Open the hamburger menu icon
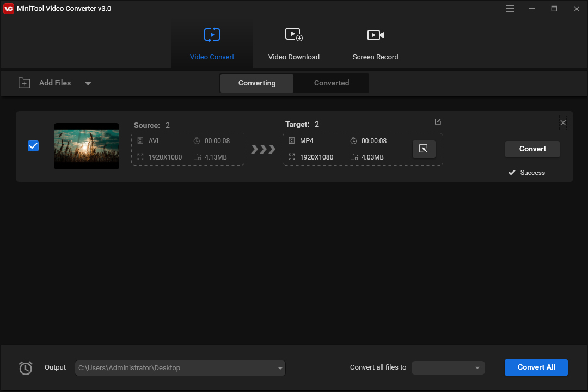Screen dimensions: 588x392 coord(510,9)
